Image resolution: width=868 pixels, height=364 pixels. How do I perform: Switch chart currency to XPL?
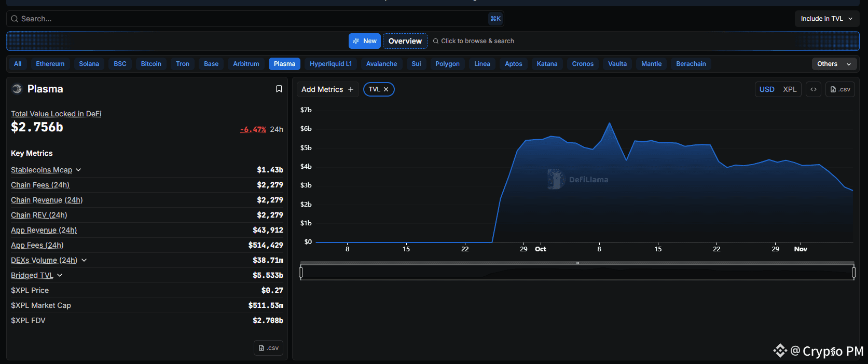tap(790, 89)
